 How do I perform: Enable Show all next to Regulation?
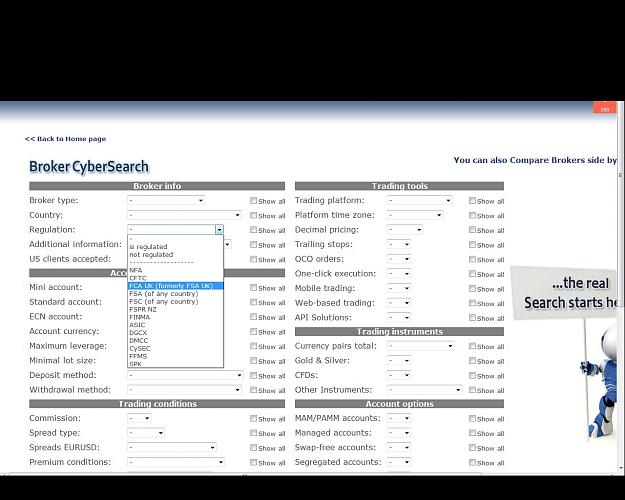point(253,230)
